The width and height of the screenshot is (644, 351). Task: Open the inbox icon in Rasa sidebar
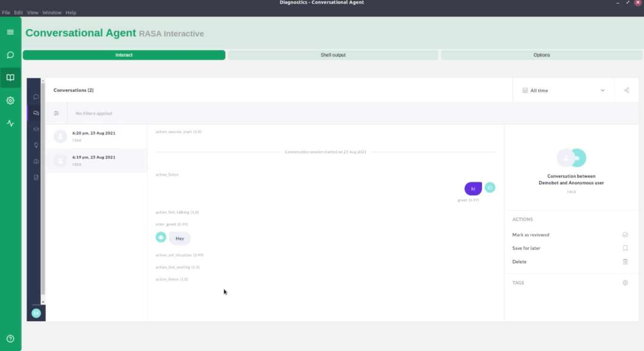[x=36, y=129]
